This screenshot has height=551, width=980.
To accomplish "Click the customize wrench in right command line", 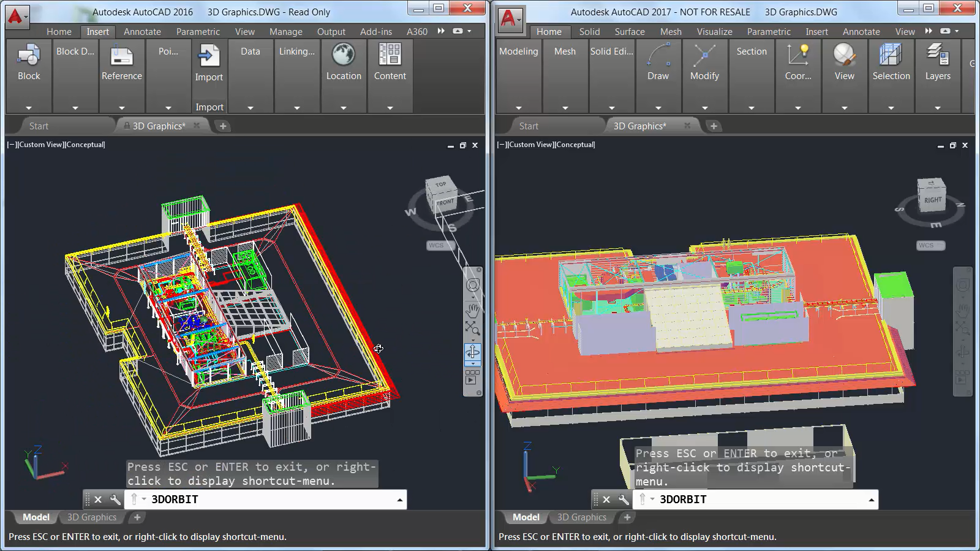I will 623,500.
